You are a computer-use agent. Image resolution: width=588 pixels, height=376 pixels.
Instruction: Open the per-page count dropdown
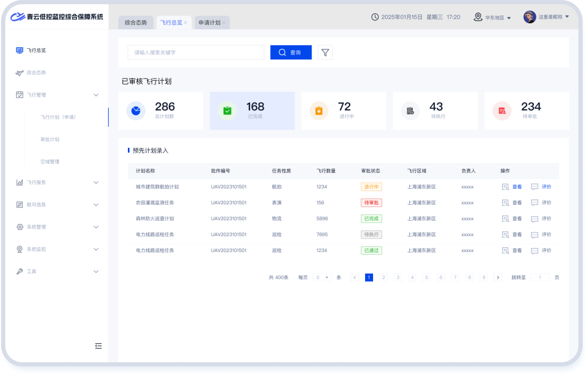322,277
